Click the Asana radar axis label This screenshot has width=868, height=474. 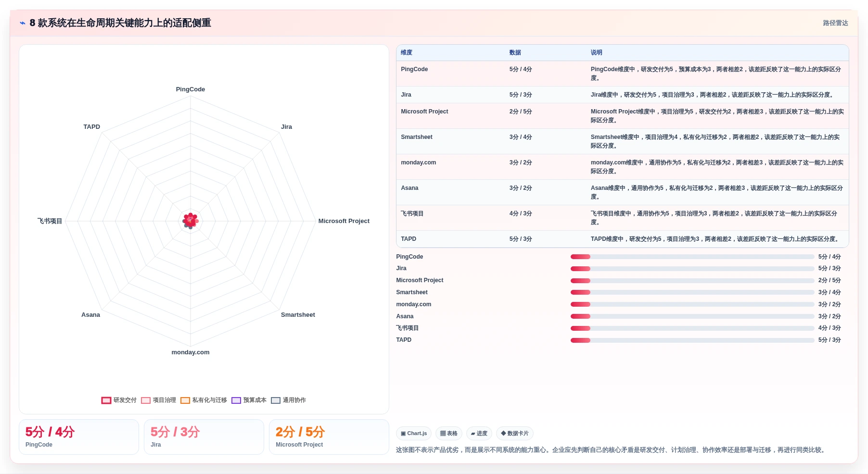90,315
